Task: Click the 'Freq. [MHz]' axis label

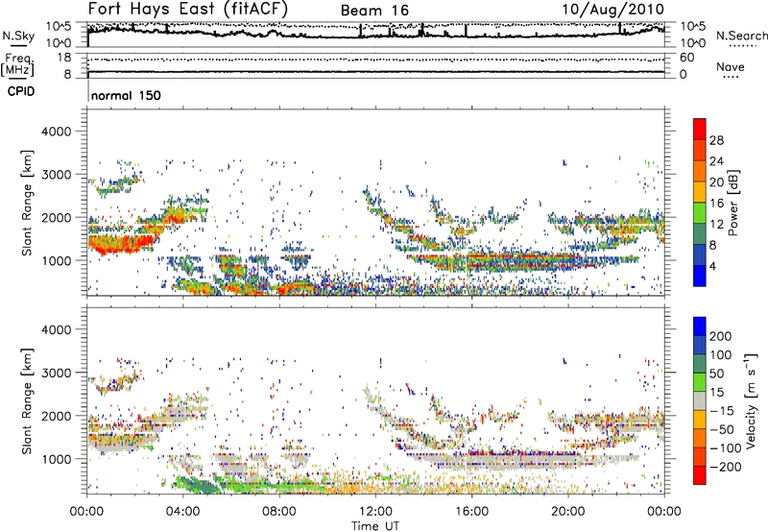Action: point(17,65)
